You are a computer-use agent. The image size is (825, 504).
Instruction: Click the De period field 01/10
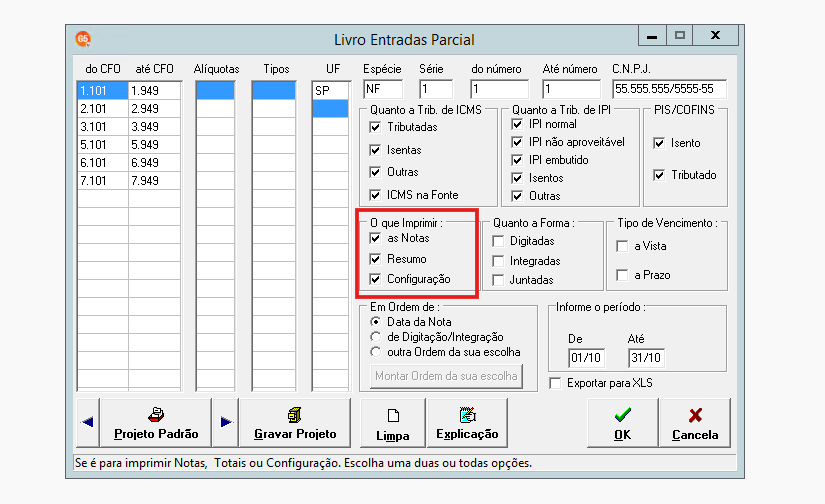coord(587,358)
